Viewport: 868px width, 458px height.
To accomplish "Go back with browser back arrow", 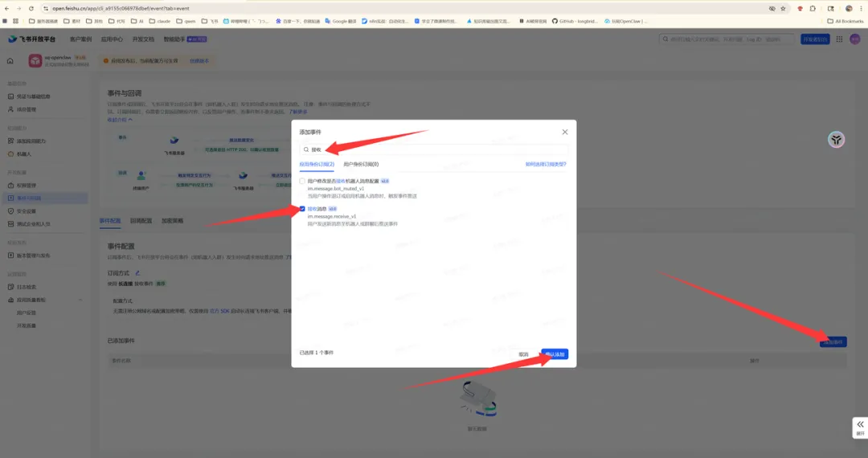I will (6, 8).
